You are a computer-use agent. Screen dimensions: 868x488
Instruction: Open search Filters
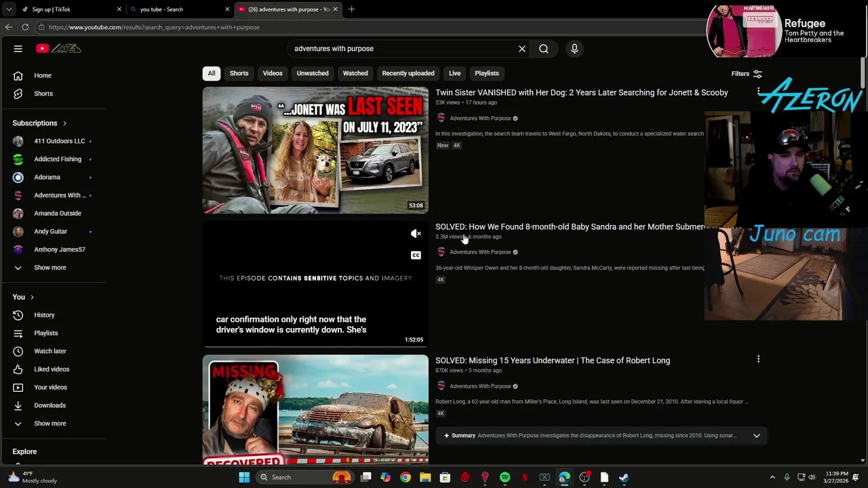tap(747, 74)
